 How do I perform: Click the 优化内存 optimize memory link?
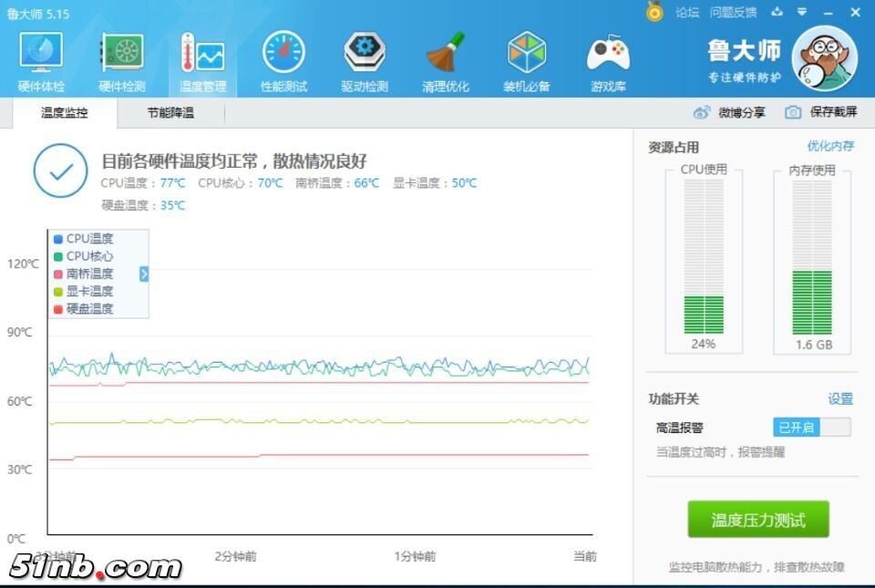tap(830, 146)
